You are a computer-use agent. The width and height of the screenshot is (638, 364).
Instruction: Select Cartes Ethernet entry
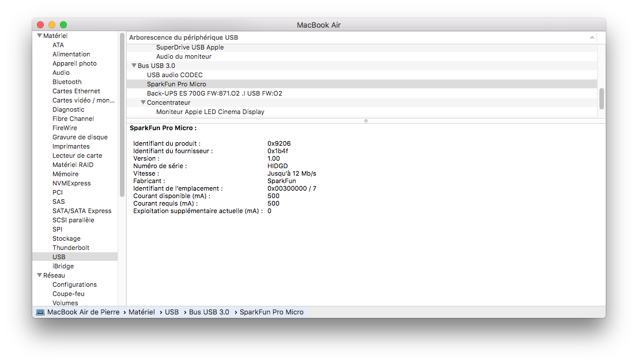tap(76, 91)
